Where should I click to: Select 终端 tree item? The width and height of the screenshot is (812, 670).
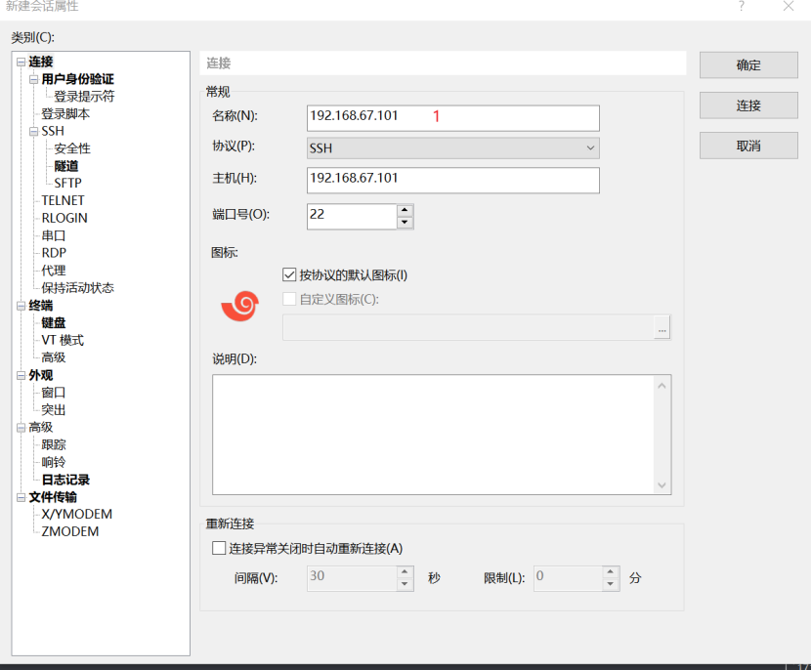(x=41, y=306)
